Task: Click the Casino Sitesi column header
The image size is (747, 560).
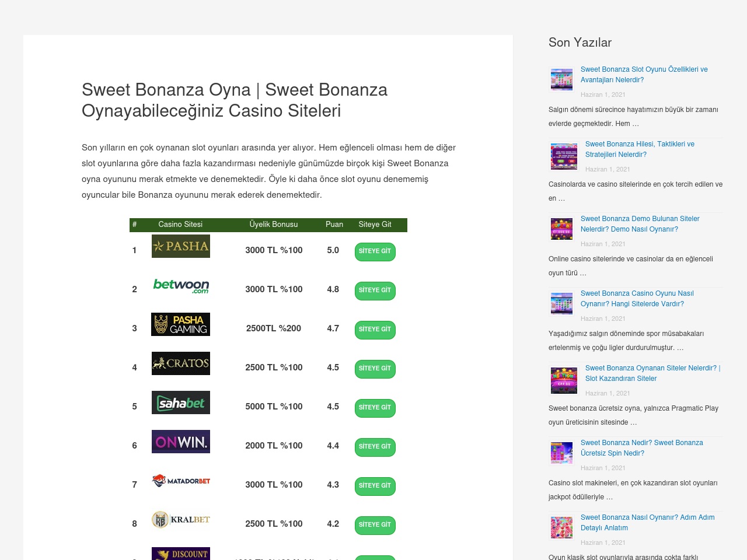Action: tap(180, 225)
